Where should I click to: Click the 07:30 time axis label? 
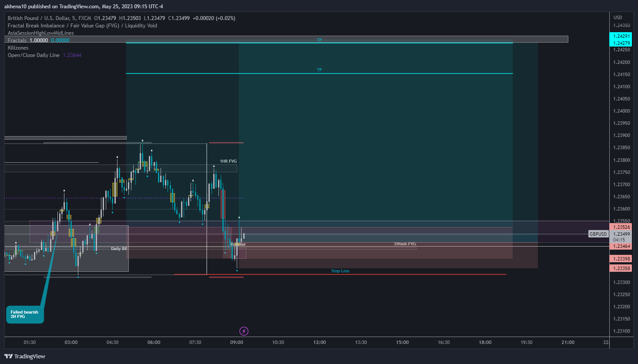[x=195, y=342]
